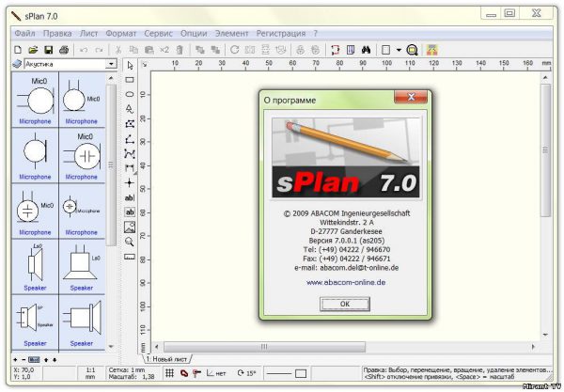Open the Регистрация menu
The height and width of the screenshot is (392, 564).
(281, 34)
